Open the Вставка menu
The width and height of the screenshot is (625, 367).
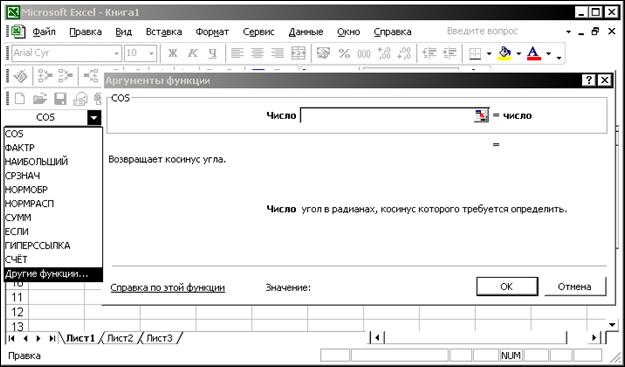point(164,32)
